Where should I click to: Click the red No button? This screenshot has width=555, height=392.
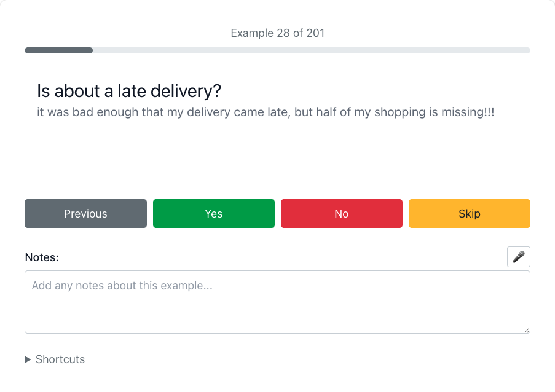click(342, 214)
